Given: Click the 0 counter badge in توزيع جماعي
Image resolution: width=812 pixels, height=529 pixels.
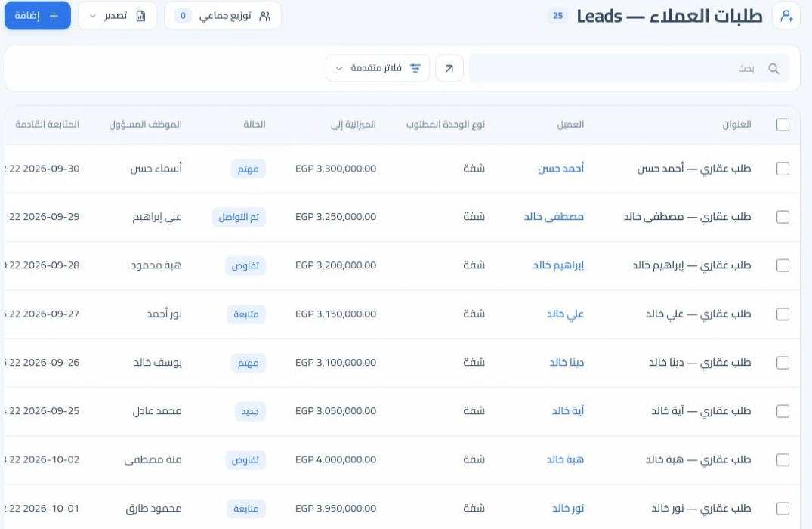Looking at the screenshot, I should coord(183,16).
